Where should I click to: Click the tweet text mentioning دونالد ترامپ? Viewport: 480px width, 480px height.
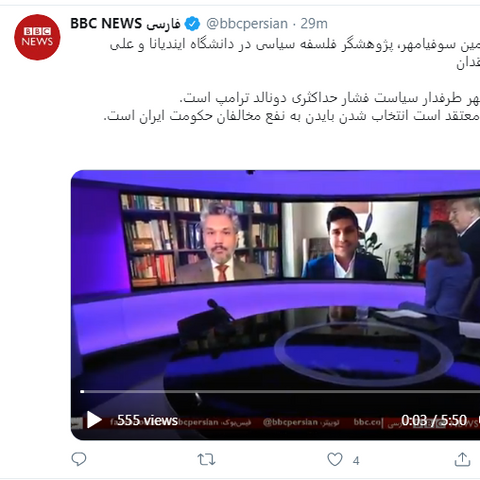tap(329, 98)
